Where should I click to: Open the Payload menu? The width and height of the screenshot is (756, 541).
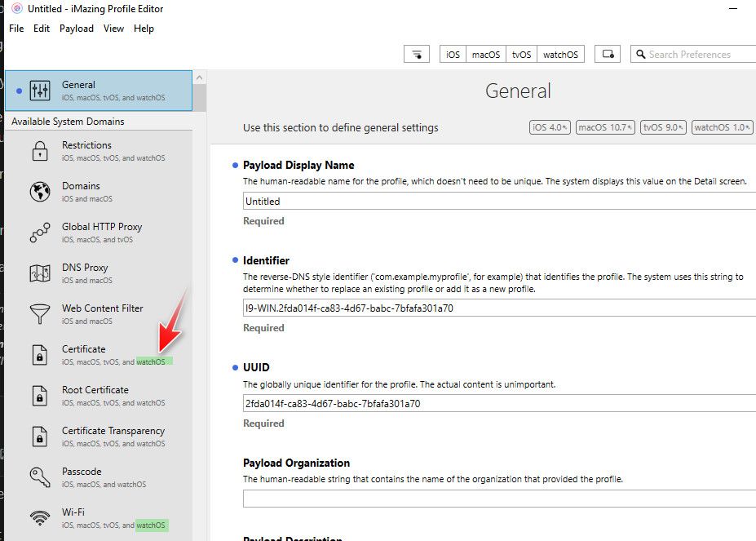[x=77, y=29]
